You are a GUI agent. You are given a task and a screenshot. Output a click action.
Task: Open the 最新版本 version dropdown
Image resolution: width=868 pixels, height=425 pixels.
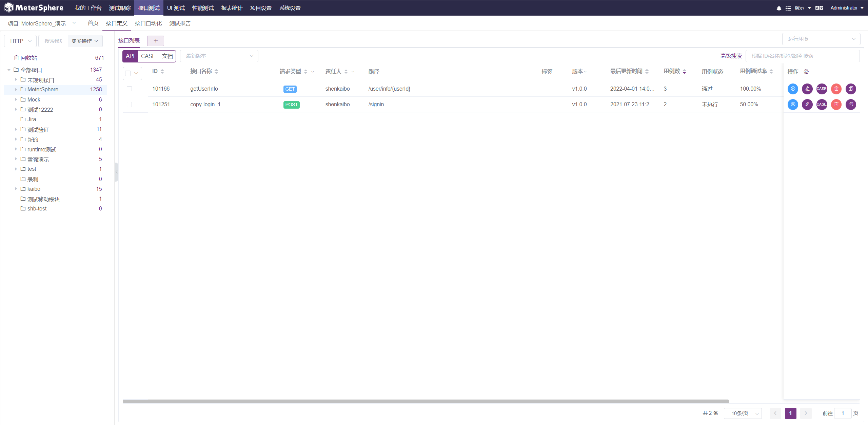coord(219,56)
